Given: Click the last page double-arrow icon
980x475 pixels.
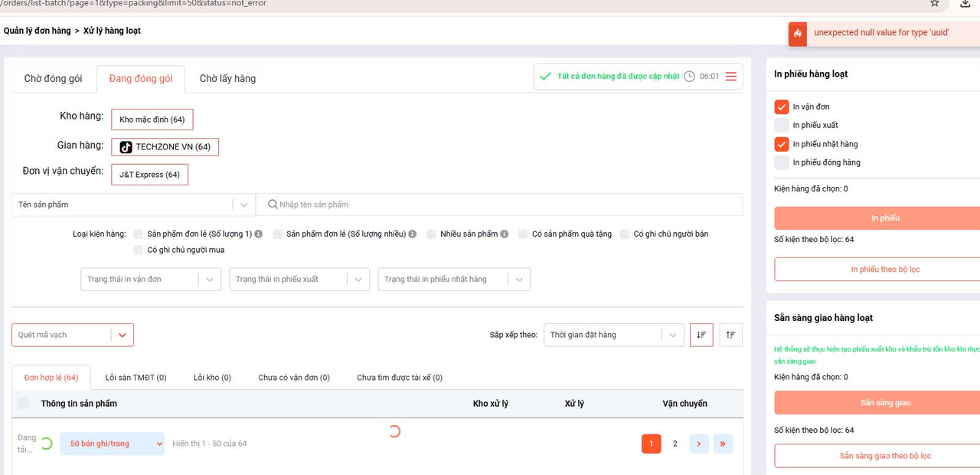Looking at the screenshot, I should 722,444.
